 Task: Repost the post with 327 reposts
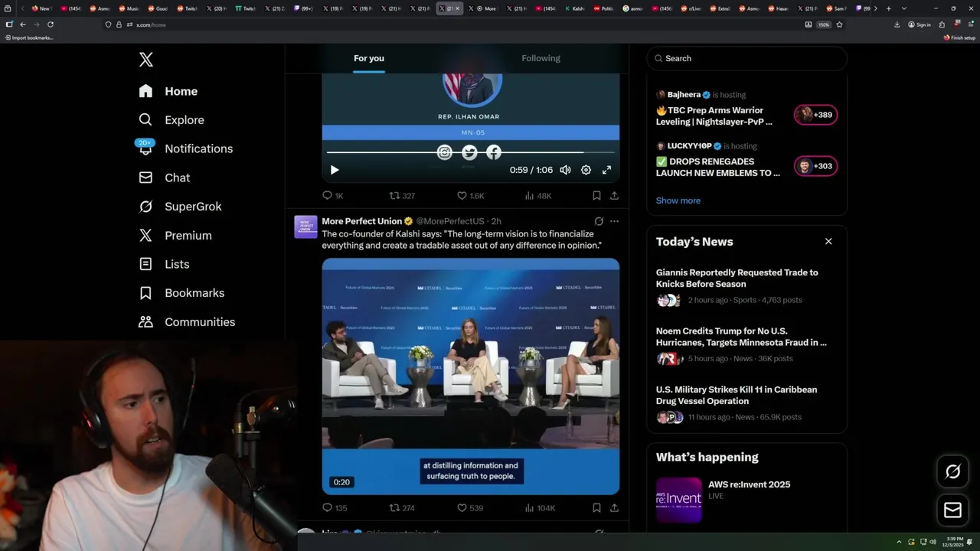(402, 196)
